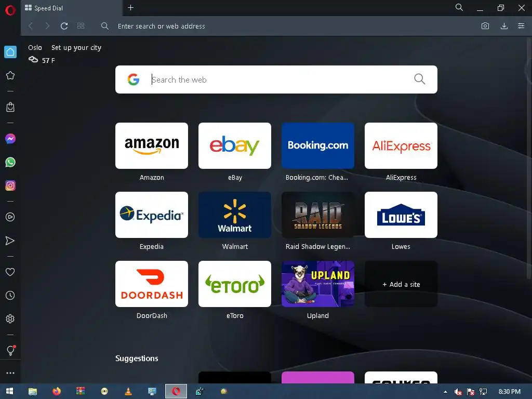Open the Downloads icon in toolbar
532x399 pixels.
coord(504,26)
